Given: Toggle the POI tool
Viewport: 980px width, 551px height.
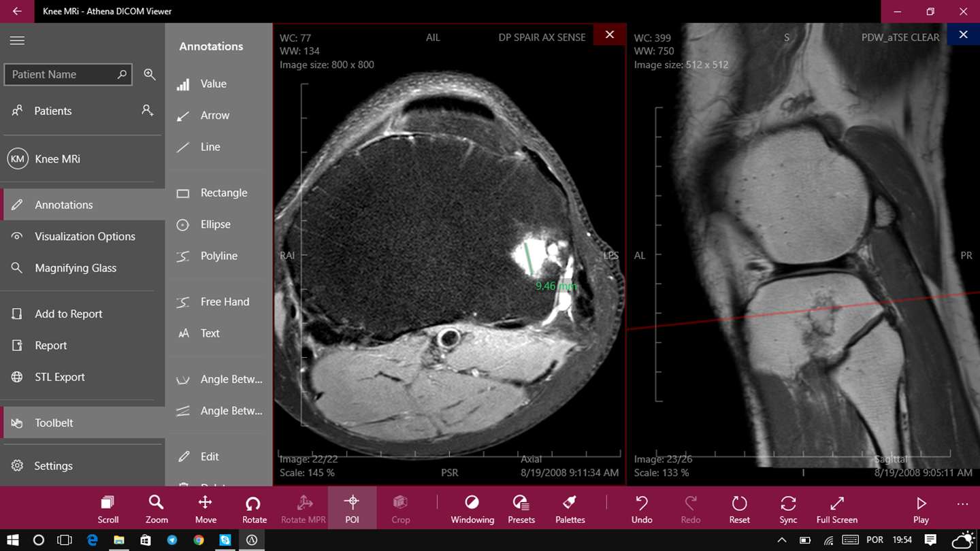Looking at the screenshot, I should 352,509.
